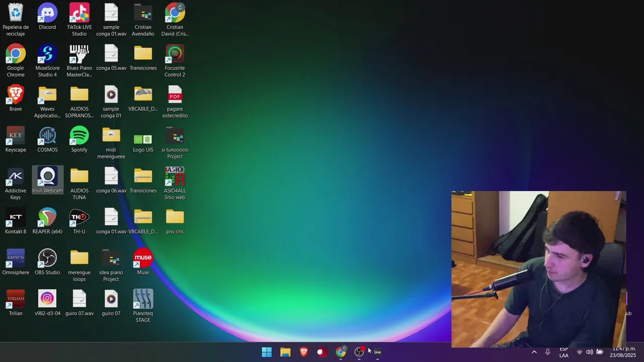Select Blues Piano MasterClass shortcut
The width and height of the screenshot is (644, 362).
(79, 61)
